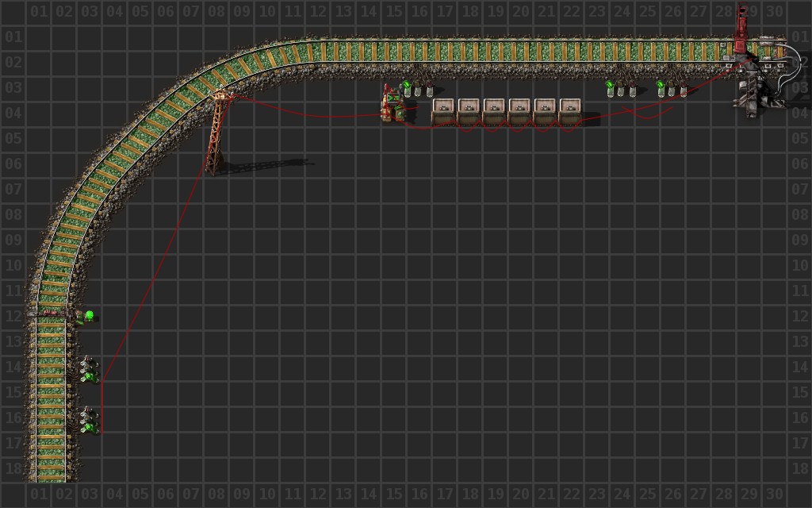
Task: Click top ruler column label 01
Action: [x=38, y=11]
